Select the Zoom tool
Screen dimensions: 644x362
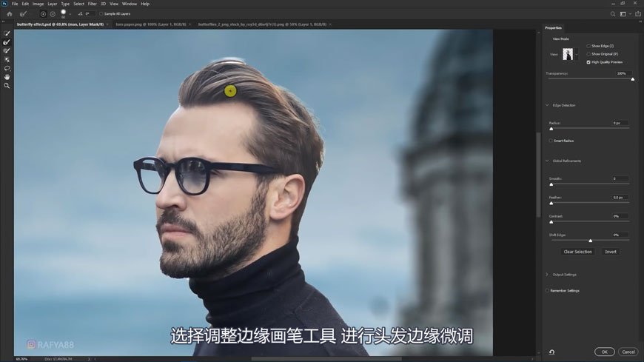[7, 86]
